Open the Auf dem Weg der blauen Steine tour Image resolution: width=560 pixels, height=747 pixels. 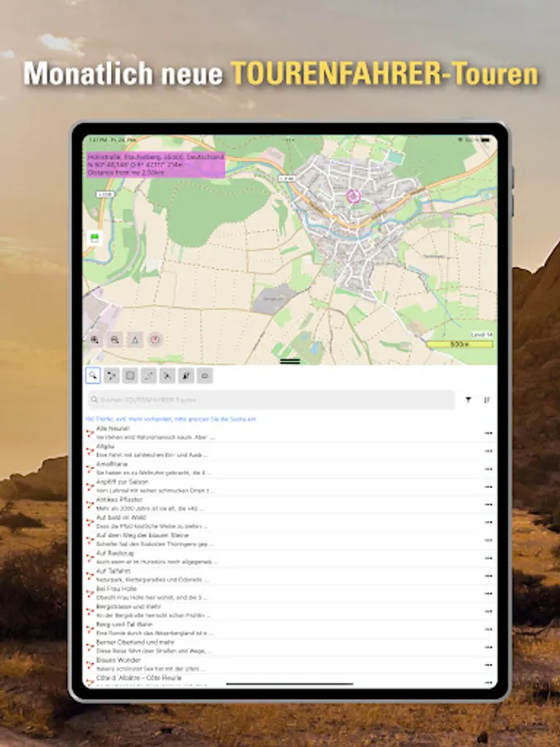coord(290,539)
